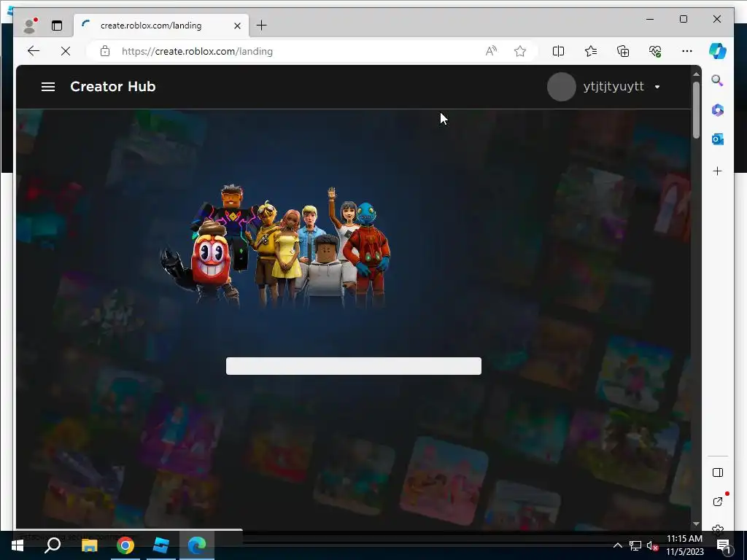The width and height of the screenshot is (747, 560).
Task: Open the Copilot sidebar icon
Action: 718,51
